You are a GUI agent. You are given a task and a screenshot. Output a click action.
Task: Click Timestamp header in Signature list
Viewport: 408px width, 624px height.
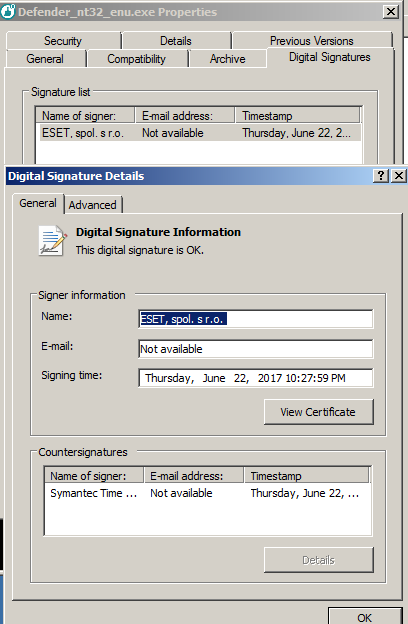click(297, 116)
